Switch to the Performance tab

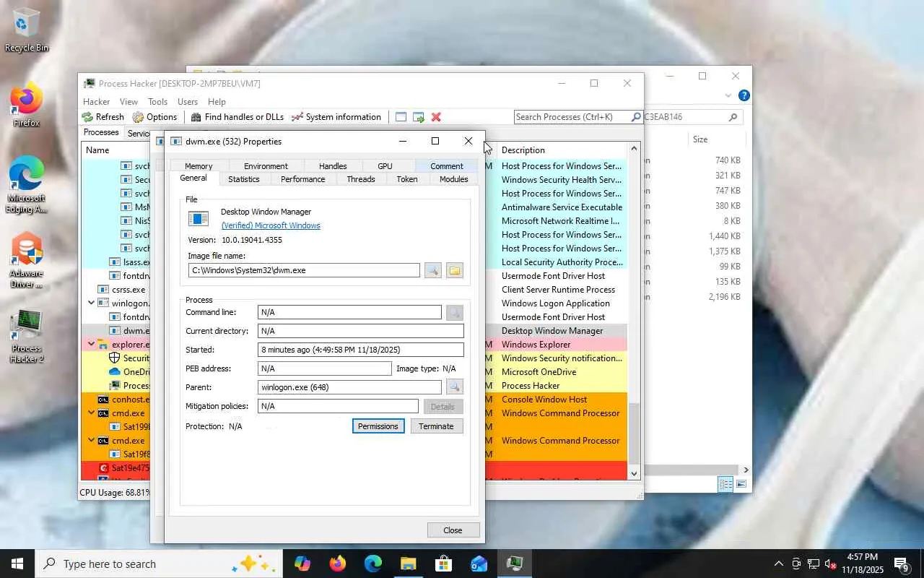[x=302, y=179]
